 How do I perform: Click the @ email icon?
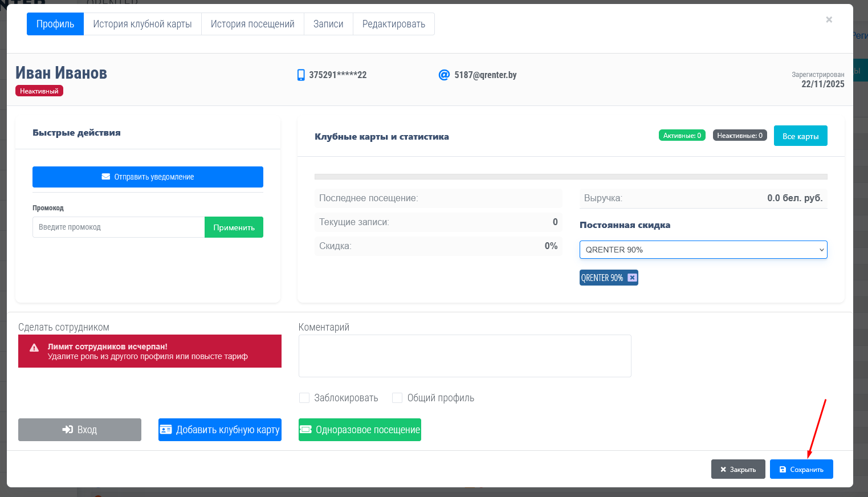[x=444, y=75]
